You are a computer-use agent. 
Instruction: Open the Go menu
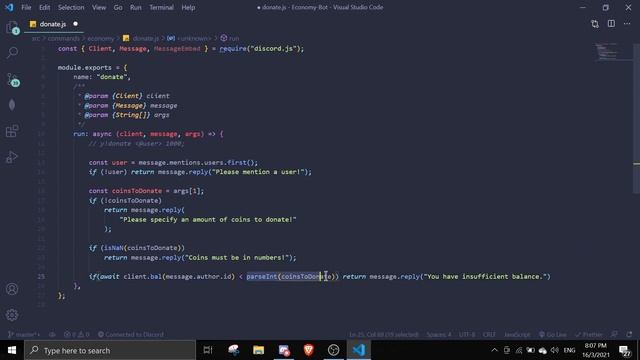tap(118, 7)
